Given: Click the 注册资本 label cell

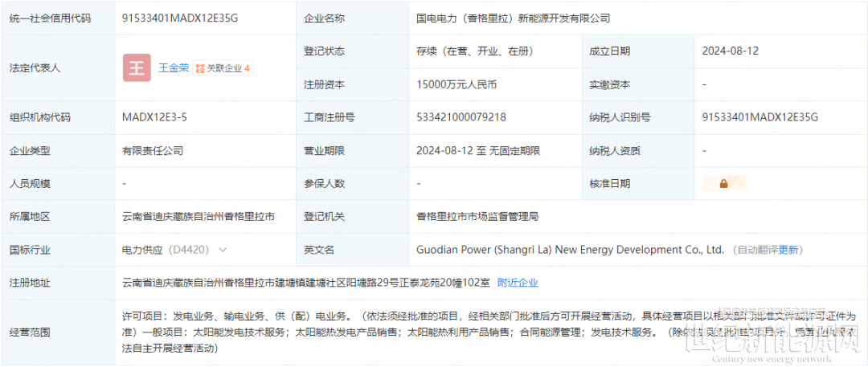Looking at the screenshot, I should coord(351,84).
